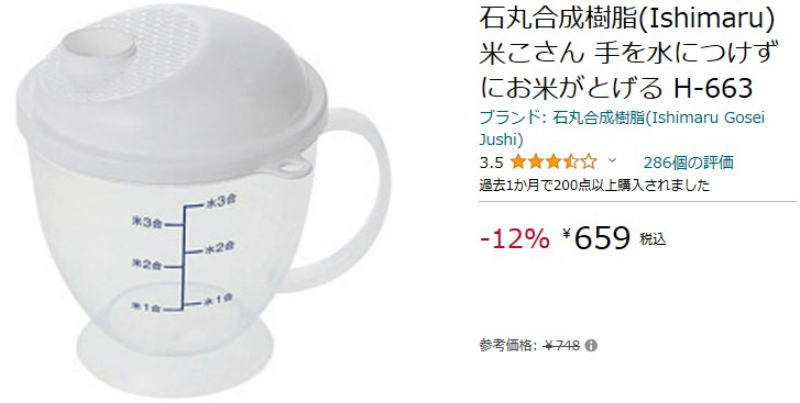Click the -12% discount label

(x=515, y=238)
